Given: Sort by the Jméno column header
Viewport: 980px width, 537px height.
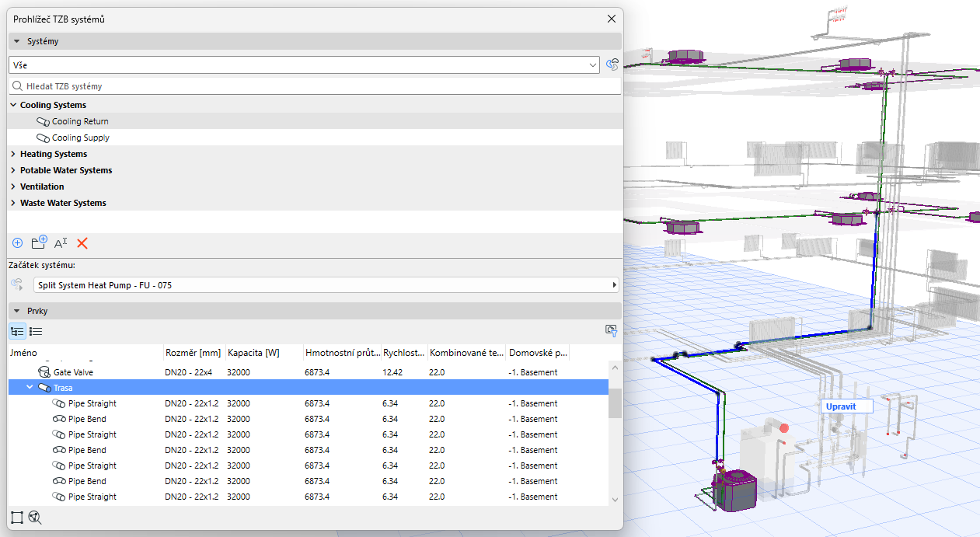Looking at the screenshot, I should 85,353.
